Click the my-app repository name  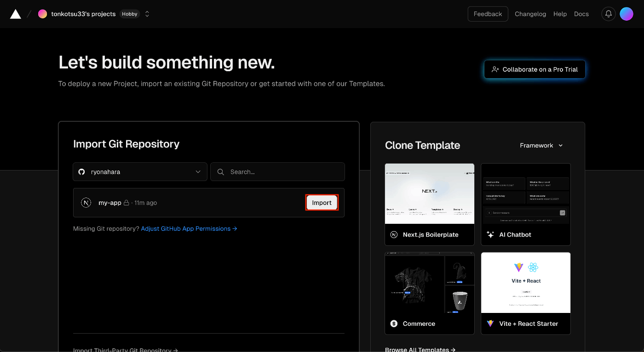(110, 203)
